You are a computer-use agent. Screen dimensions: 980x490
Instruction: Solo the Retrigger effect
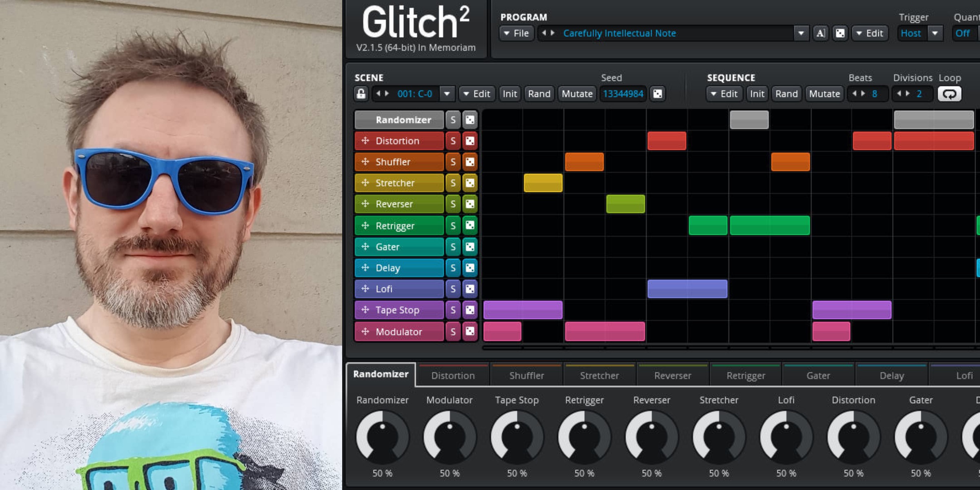pos(453,225)
